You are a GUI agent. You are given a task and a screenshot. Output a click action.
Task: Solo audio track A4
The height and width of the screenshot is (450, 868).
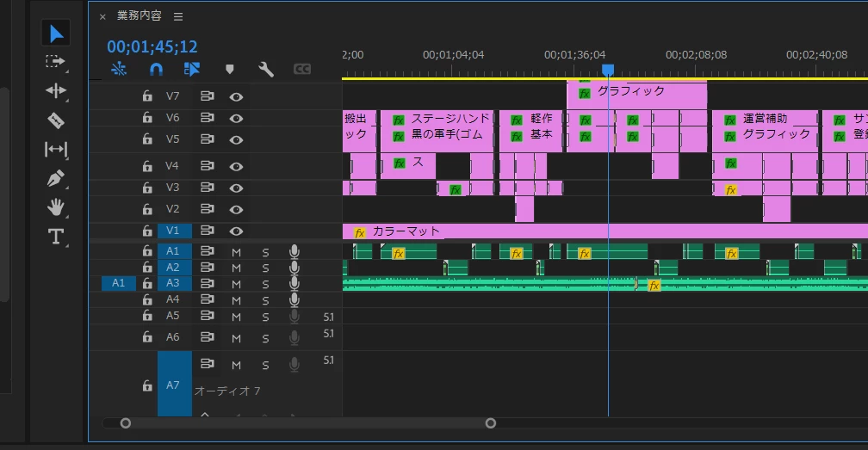tap(266, 301)
